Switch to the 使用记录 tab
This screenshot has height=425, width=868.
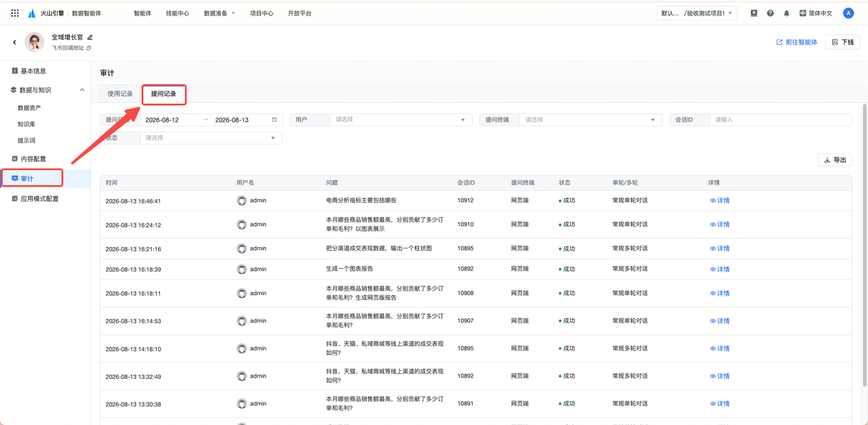[120, 94]
